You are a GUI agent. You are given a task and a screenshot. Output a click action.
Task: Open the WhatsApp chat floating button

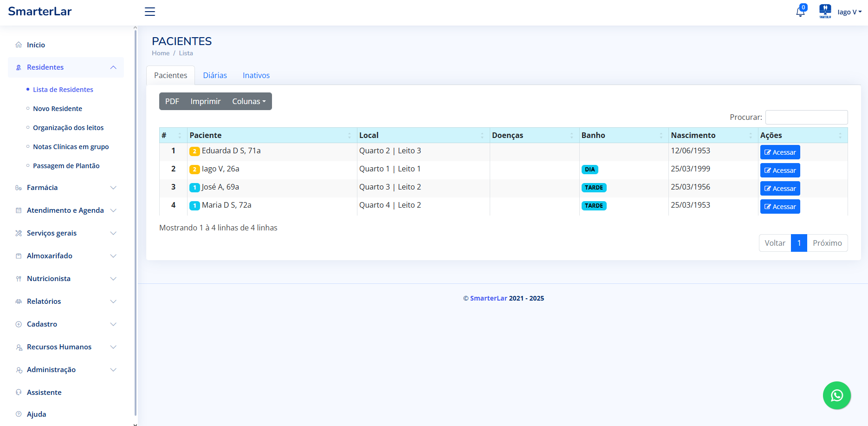(x=836, y=395)
